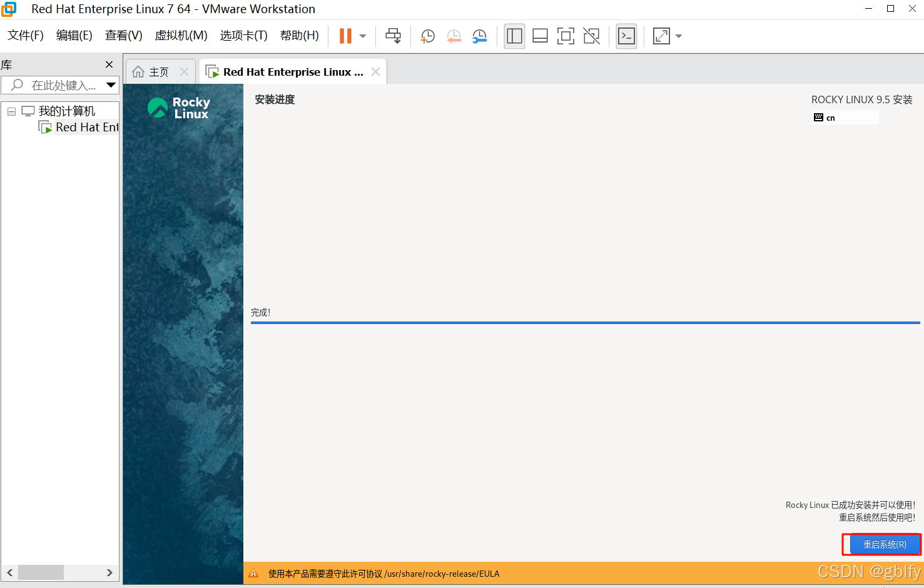Click the EULA warning icon
This screenshot has height=588, width=924.
pos(254,574)
